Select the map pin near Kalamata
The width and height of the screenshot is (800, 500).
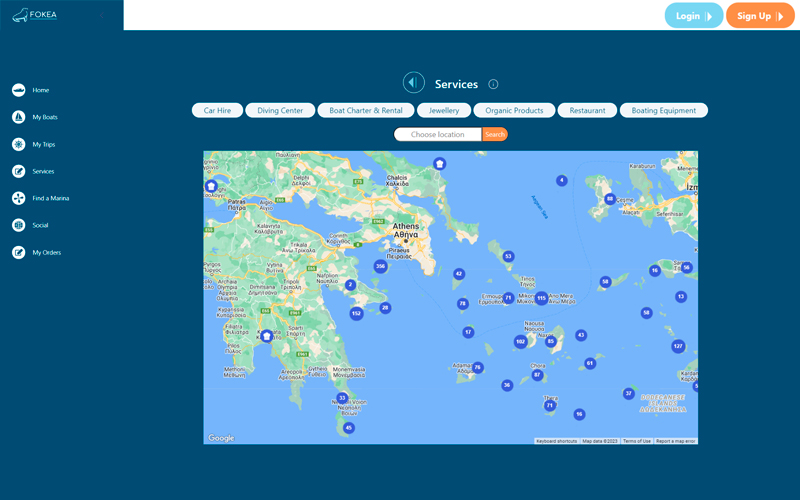coord(266,336)
